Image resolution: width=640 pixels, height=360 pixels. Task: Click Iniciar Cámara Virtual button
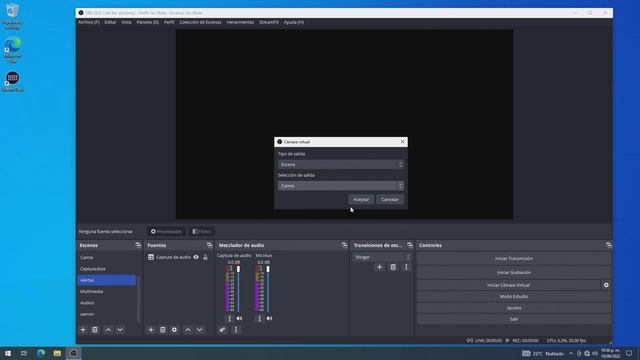pyautogui.click(x=508, y=285)
